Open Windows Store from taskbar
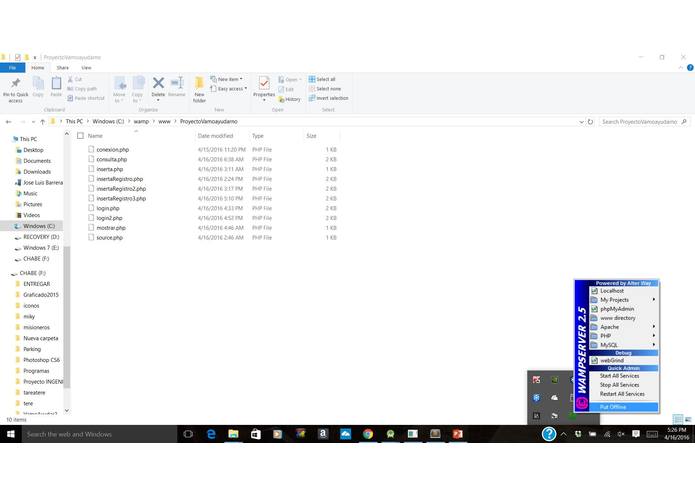The width and height of the screenshot is (695, 494). point(256,434)
